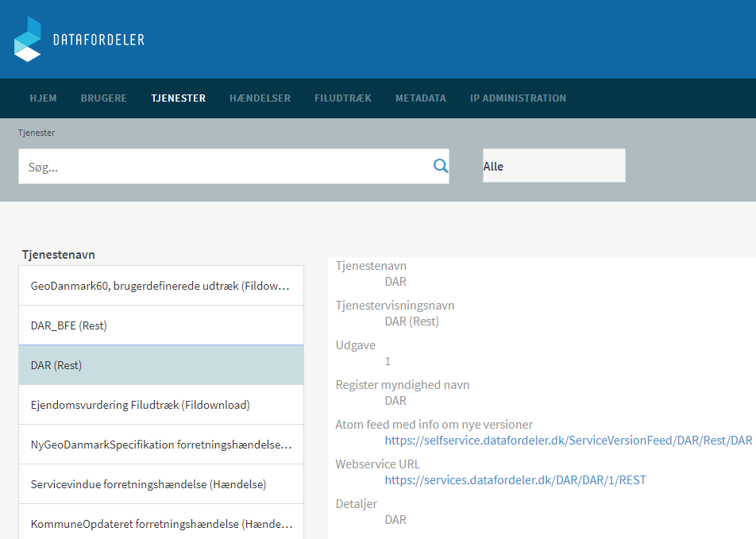Click the search magnifier icon
Screen dimensions: 756x539
(440, 166)
